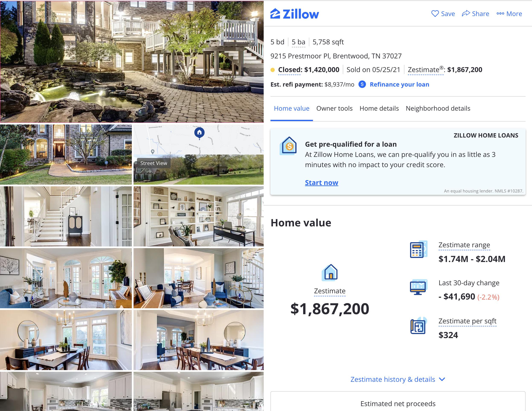Click the Zestimate per sqft floorplan icon
The height and width of the screenshot is (411, 532).
click(419, 326)
